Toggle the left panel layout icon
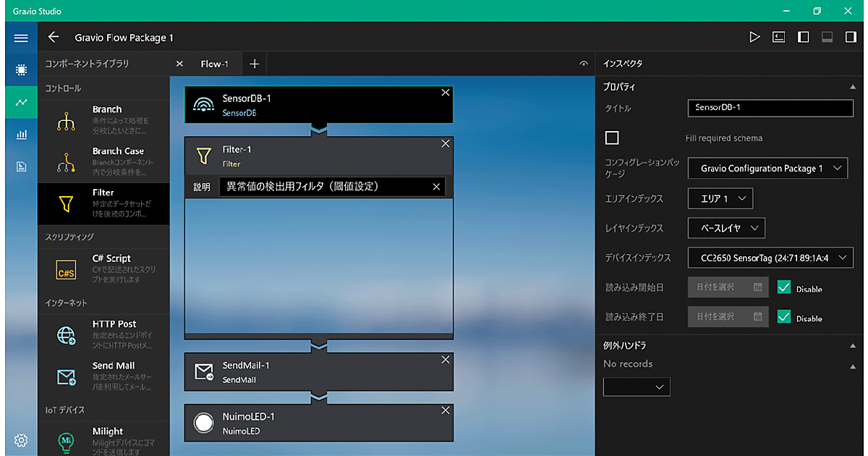Screen dimensions: 868x456 tap(803, 37)
